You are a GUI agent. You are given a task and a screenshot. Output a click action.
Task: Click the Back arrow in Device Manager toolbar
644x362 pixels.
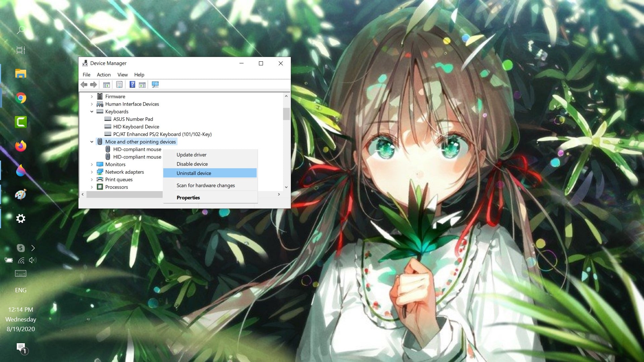[84, 85]
